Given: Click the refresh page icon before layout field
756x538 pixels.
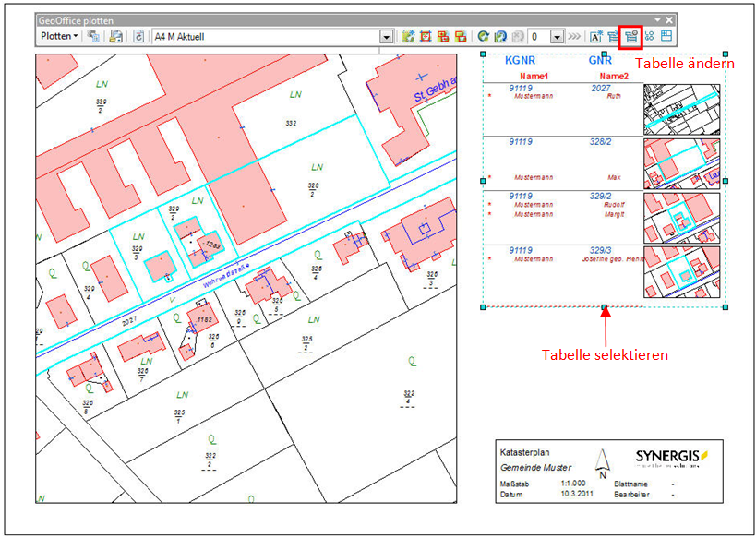Looking at the screenshot, I should point(139,37).
